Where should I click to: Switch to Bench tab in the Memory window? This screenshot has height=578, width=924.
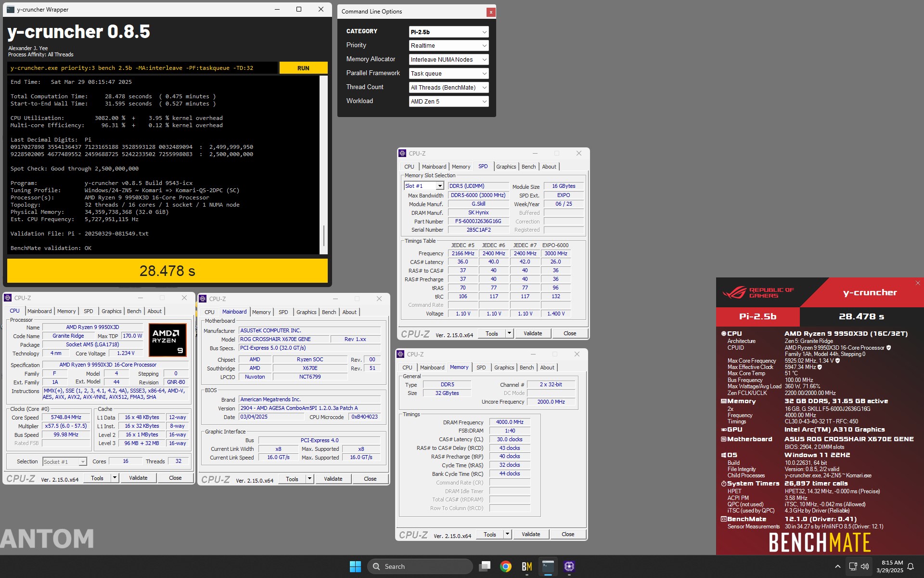tap(526, 368)
